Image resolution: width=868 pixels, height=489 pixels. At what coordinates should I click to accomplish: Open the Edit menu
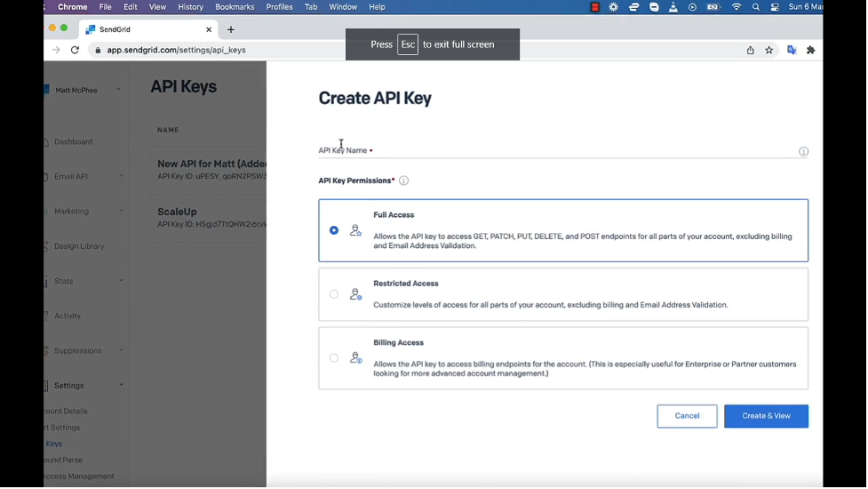(x=130, y=6)
